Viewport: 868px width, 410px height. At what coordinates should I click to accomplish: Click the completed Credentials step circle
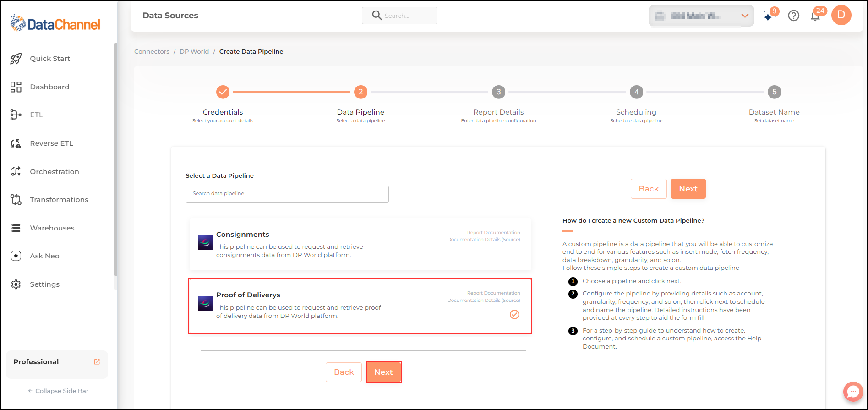223,92
